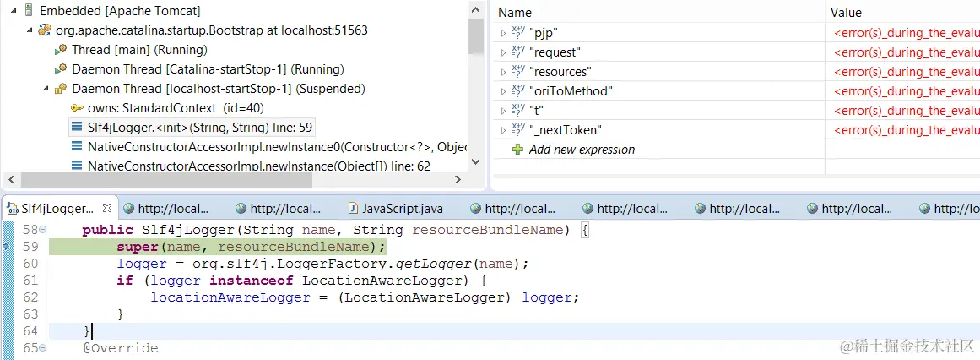
Task: Click the watch icon for "request"
Action: tap(518, 52)
